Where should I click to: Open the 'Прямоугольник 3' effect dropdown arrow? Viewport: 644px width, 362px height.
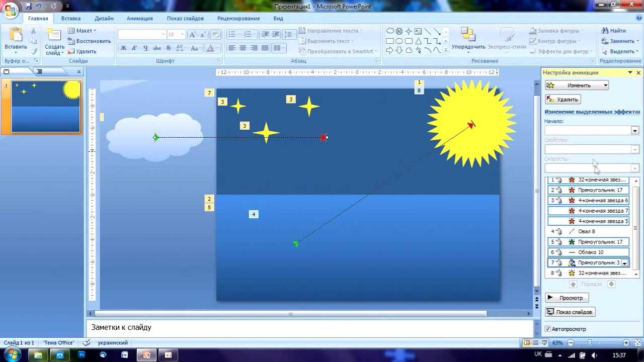pyautogui.click(x=624, y=263)
